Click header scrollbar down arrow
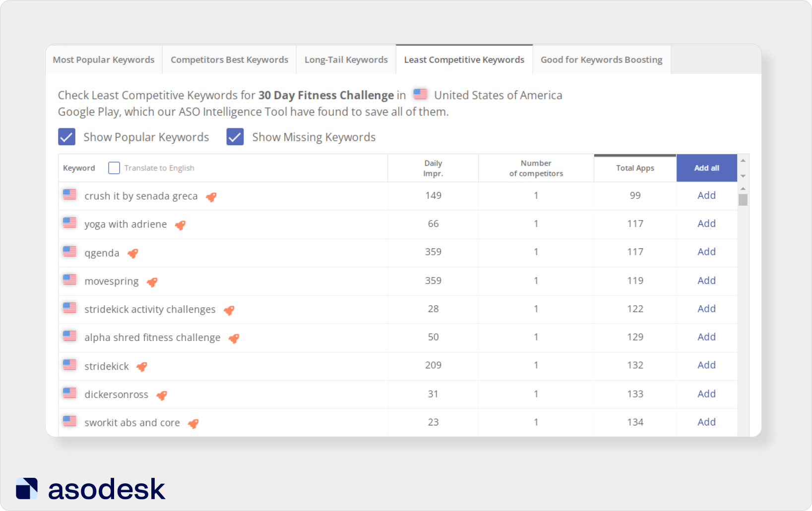The width and height of the screenshot is (812, 511). click(x=743, y=176)
